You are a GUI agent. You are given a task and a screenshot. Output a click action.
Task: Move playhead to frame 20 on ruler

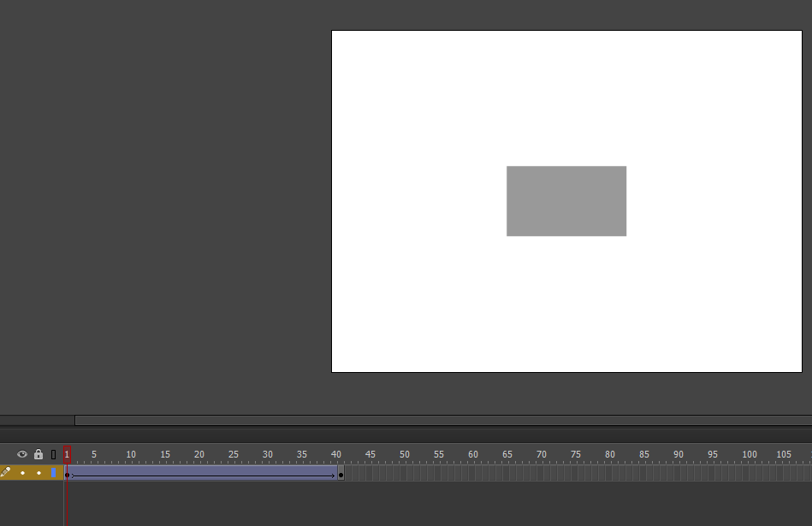pos(198,454)
